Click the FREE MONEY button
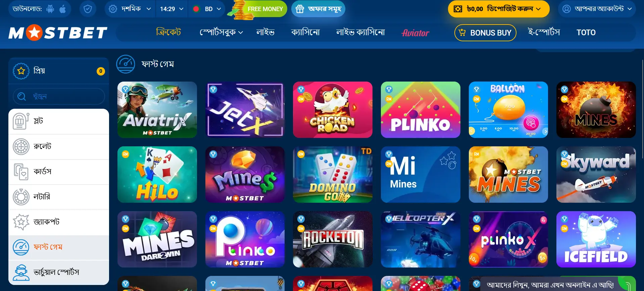644x291 pixels. pyautogui.click(x=265, y=9)
